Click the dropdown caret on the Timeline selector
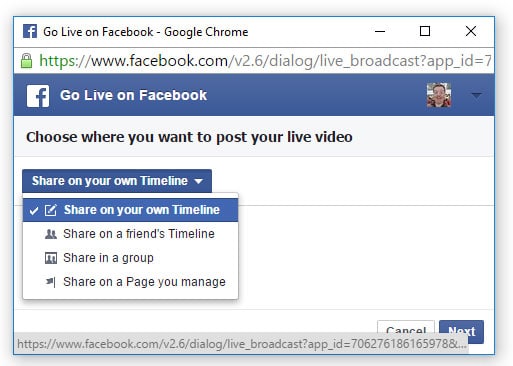 (199, 181)
